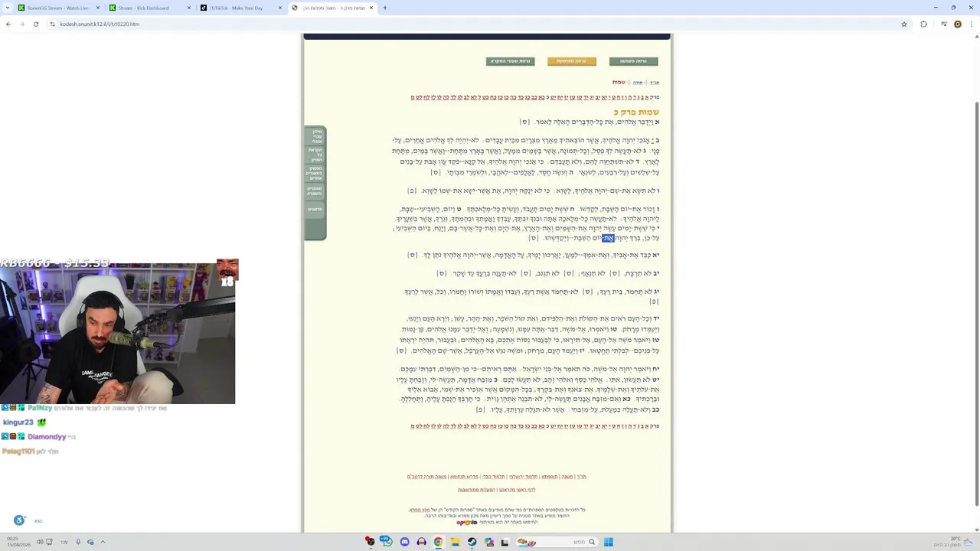The image size is (980, 551).
Task: Click the microphone icon in system tray
Action: point(77,542)
